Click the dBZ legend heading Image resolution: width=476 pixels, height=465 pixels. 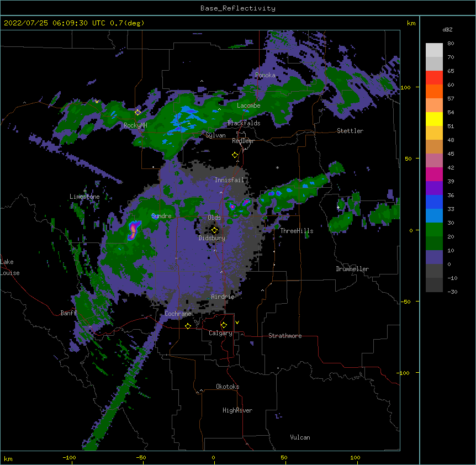(x=447, y=29)
